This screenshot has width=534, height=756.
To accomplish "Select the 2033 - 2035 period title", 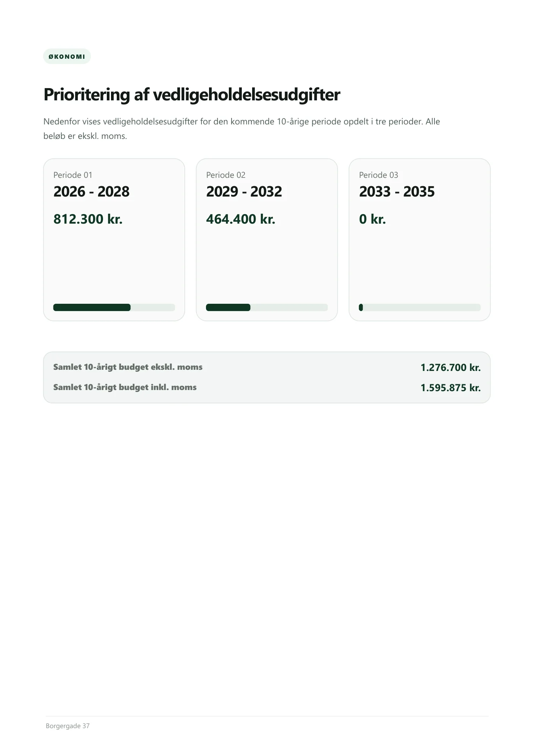I will tap(397, 192).
